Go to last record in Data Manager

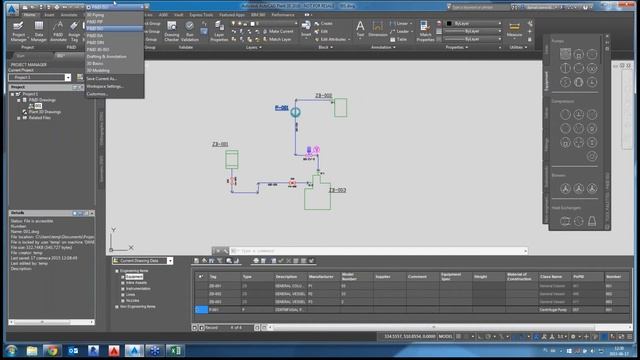click(x=264, y=327)
